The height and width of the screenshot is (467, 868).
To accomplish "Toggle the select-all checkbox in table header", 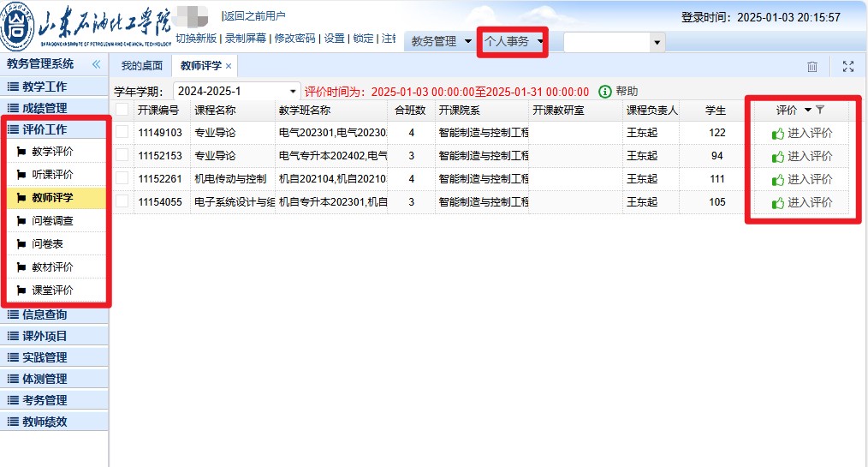I will (122, 110).
